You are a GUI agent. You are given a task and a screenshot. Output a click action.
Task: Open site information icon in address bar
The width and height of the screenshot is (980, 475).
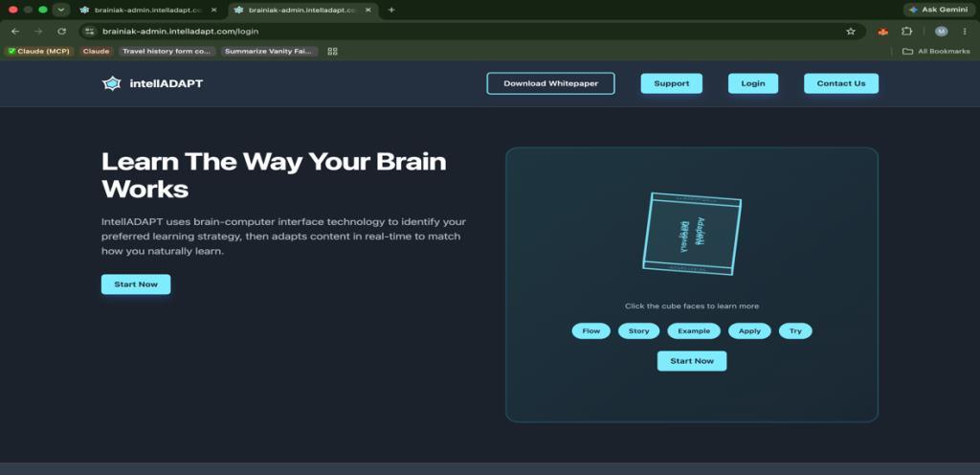90,32
